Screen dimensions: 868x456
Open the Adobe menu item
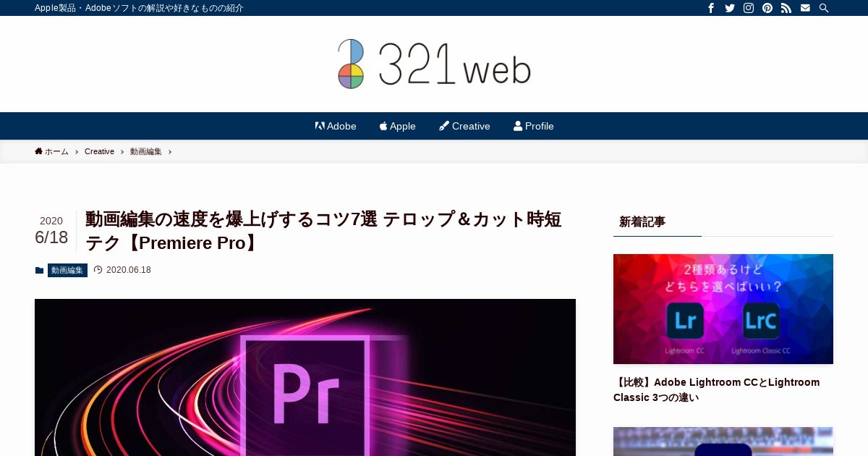coord(336,126)
